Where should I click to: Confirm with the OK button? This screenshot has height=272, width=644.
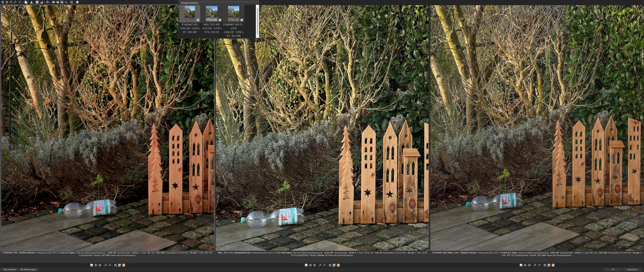613,269
